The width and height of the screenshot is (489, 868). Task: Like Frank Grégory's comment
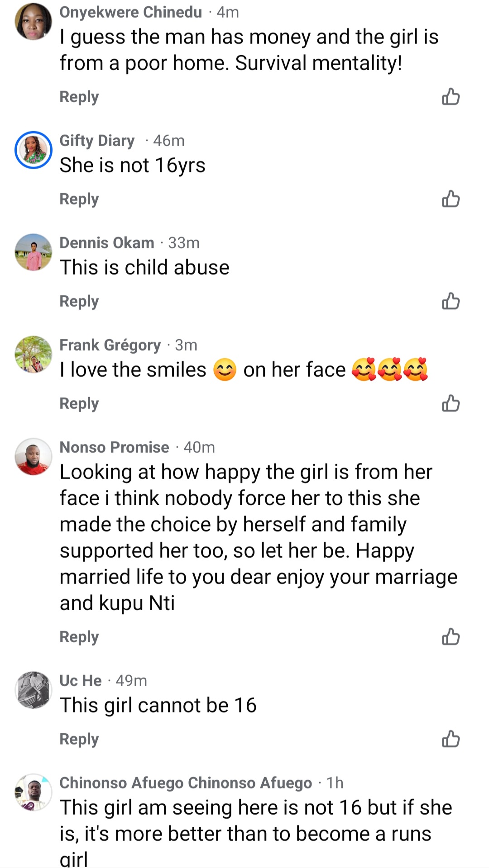click(451, 403)
